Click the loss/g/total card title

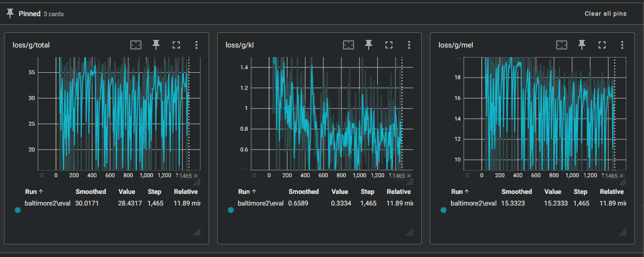(31, 45)
